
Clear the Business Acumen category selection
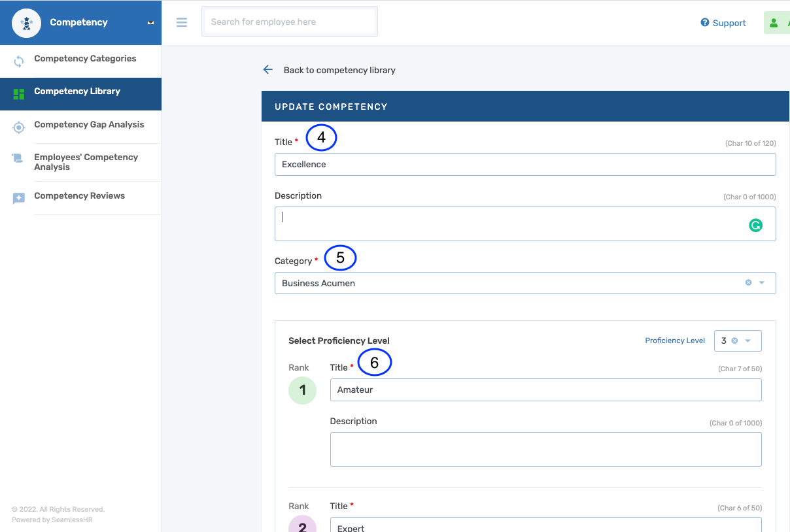(x=748, y=283)
